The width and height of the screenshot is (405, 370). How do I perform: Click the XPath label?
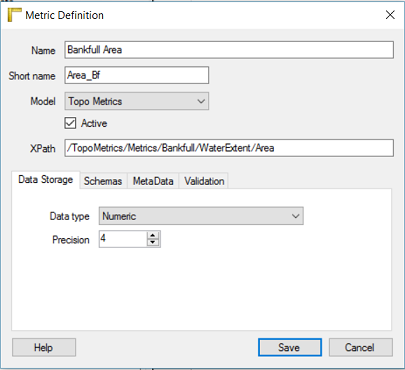[43, 149]
